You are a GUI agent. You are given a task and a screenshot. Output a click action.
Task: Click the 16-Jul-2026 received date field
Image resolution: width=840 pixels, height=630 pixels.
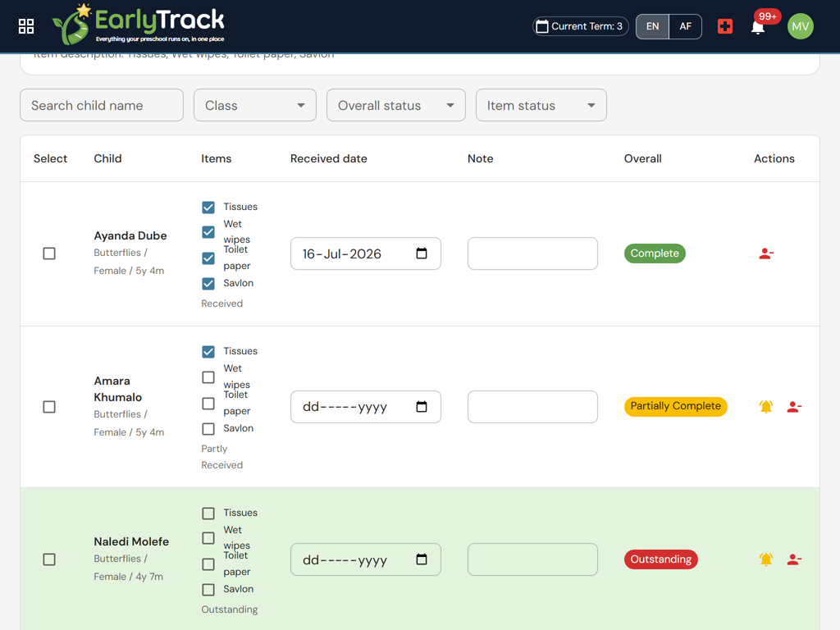pos(365,253)
